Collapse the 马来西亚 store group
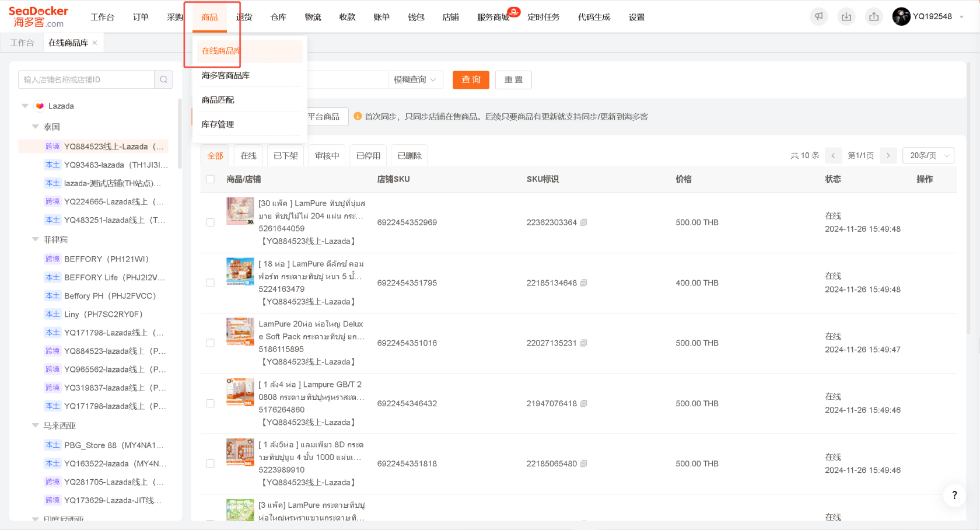 point(36,426)
